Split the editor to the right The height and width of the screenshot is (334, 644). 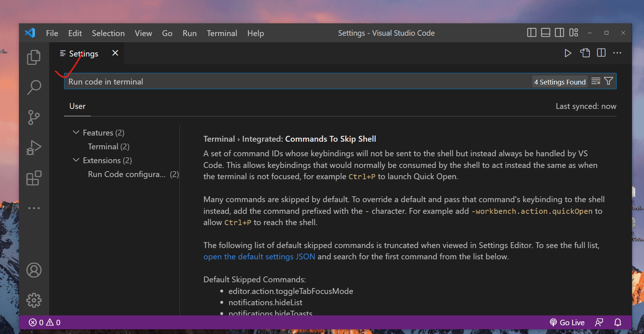point(601,53)
